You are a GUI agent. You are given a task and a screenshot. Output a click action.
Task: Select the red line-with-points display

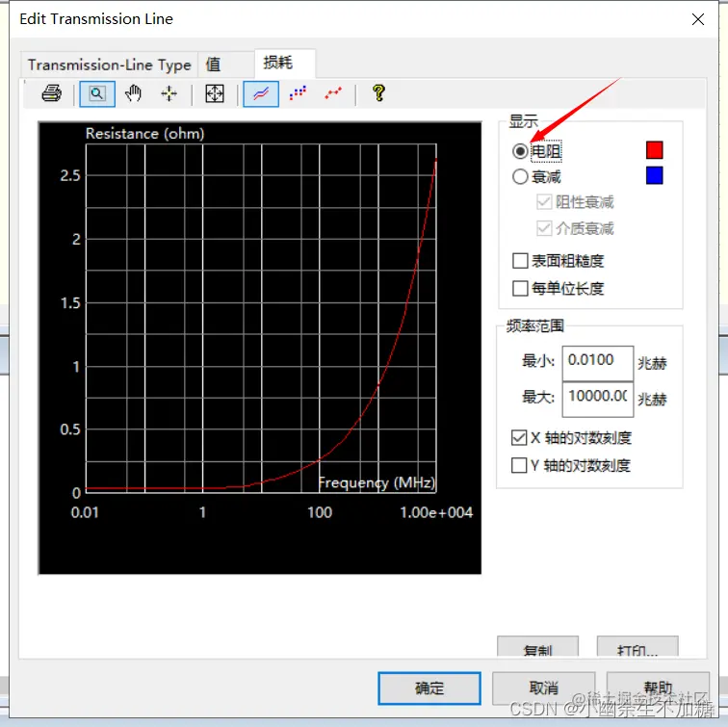(x=333, y=93)
